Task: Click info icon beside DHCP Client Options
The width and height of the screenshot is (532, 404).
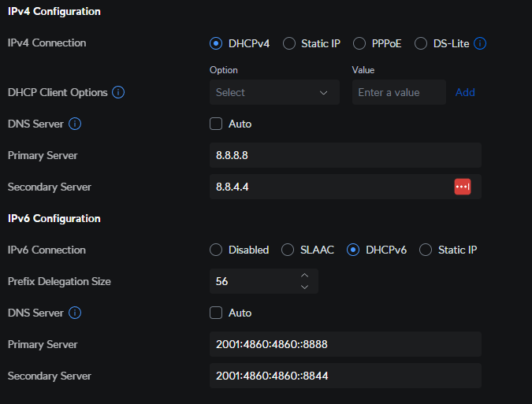Action: pos(118,92)
